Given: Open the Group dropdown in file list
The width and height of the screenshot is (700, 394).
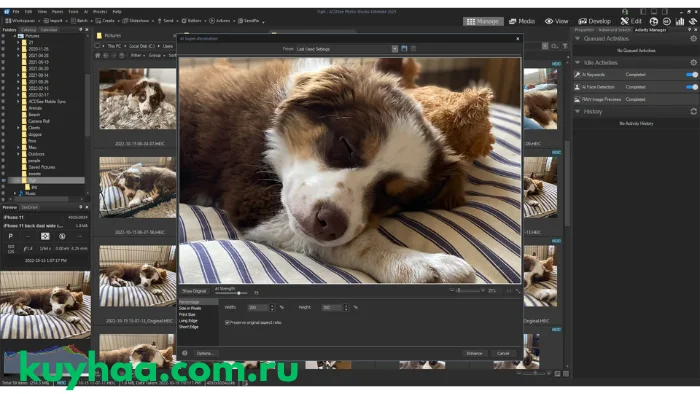Looking at the screenshot, I should [156, 55].
